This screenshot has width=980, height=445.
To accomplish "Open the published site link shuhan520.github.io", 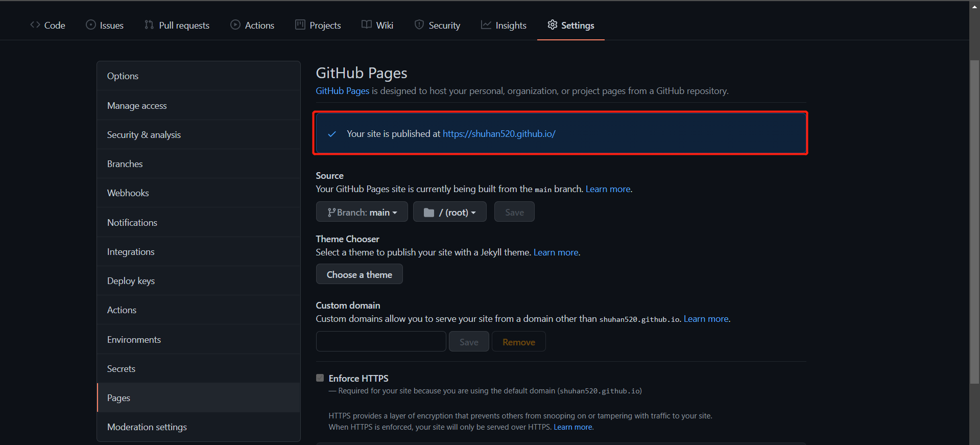I will coord(499,134).
